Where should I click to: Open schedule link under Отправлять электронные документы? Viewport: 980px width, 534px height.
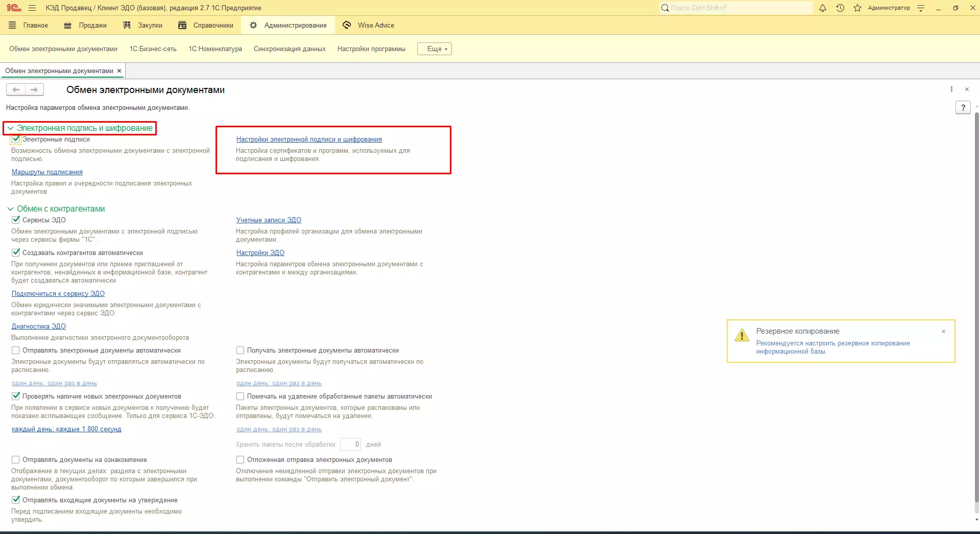(x=54, y=383)
